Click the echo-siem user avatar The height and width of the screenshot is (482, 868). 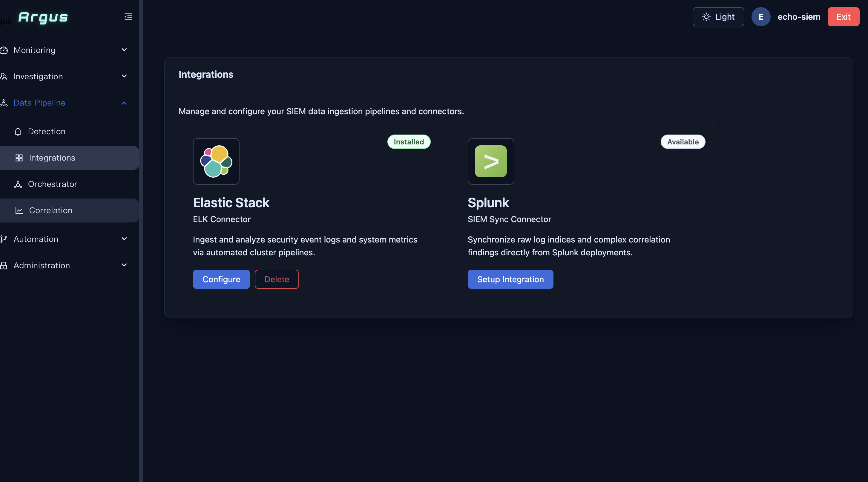760,17
